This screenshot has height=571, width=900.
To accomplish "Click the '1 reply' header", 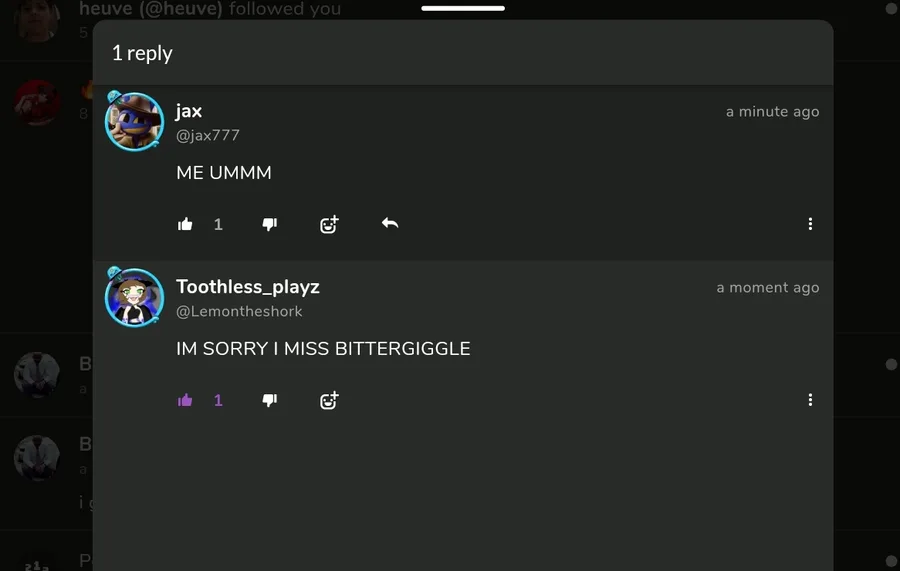I will click(142, 53).
